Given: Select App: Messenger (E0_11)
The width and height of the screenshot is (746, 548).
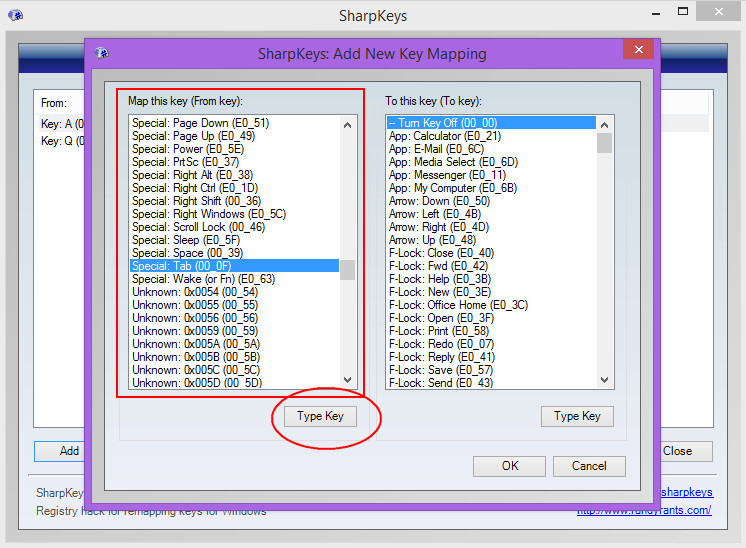Looking at the screenshot, I should coord(491,175).
